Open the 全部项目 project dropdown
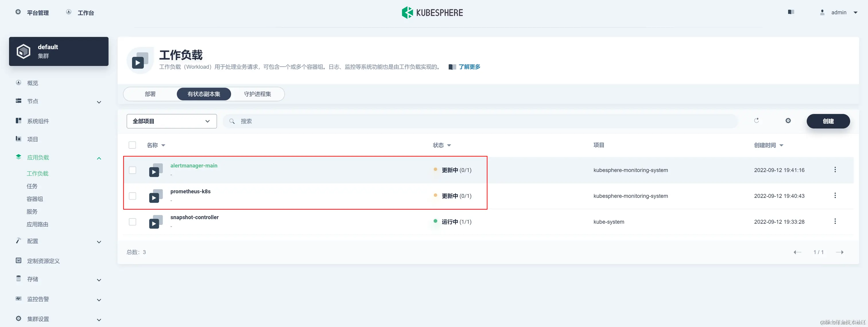 (172, 121)
